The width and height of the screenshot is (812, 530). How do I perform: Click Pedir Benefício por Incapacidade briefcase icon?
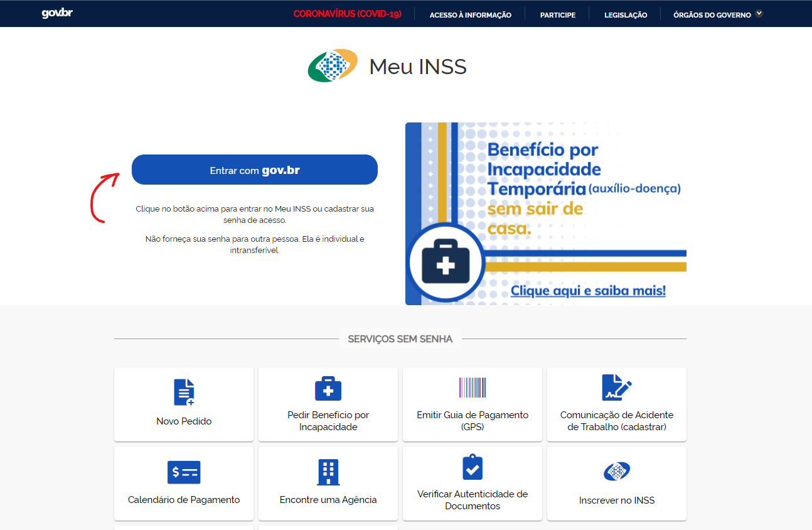(x=328, y=389)
